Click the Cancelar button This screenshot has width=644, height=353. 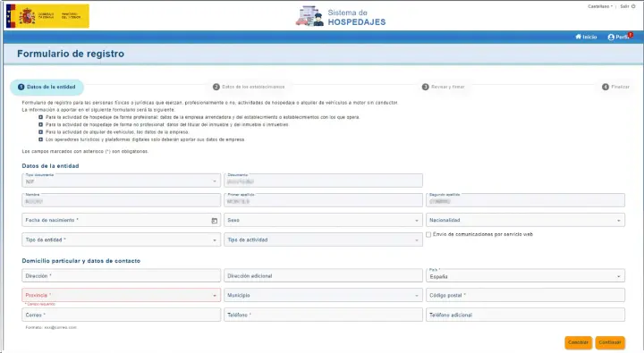579,342
